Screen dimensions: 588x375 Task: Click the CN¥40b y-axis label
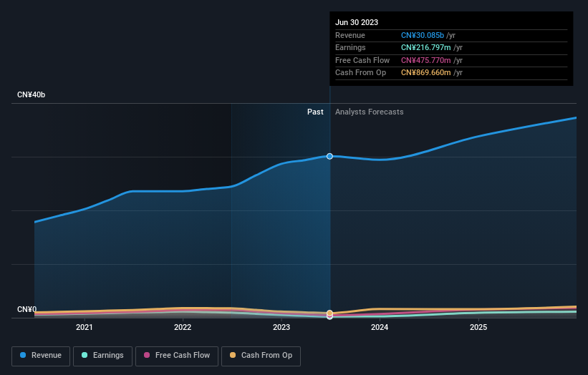tap(31, 94)
